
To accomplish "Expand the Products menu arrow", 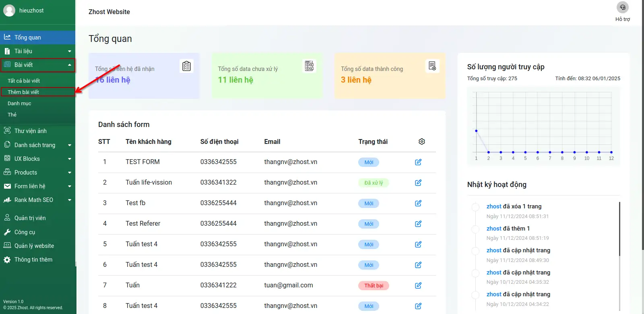I will click(x=70, y=173).
